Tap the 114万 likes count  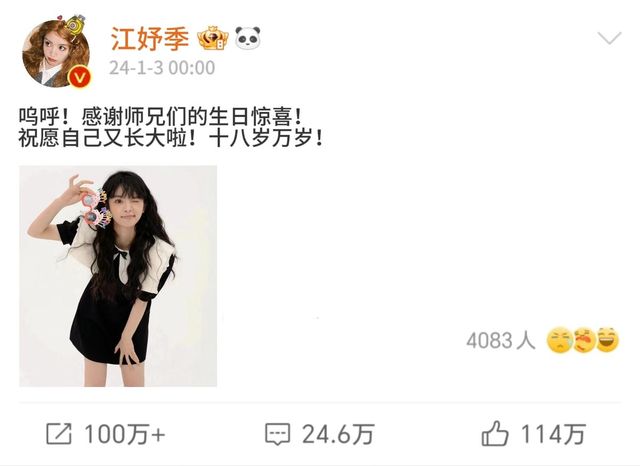(553, 434)
